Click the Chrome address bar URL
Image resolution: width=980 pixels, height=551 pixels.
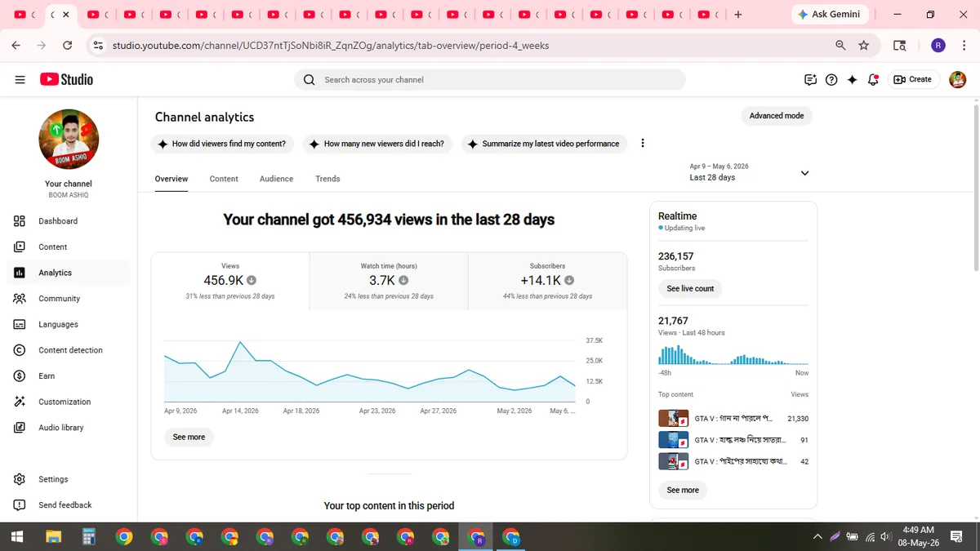click(330, 46)
